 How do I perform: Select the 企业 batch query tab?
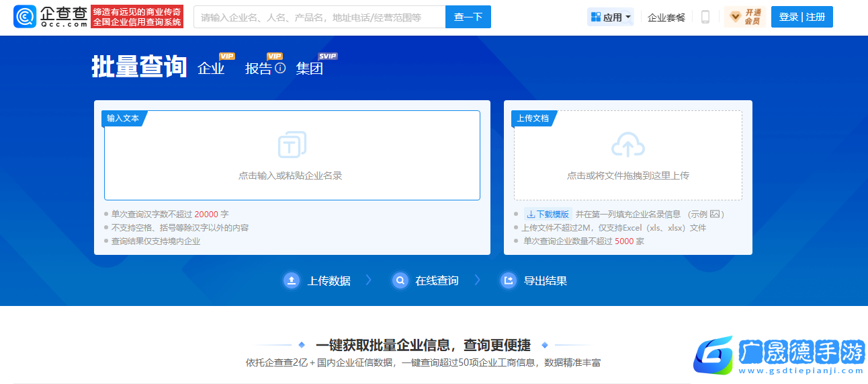[x=211, y=68]
